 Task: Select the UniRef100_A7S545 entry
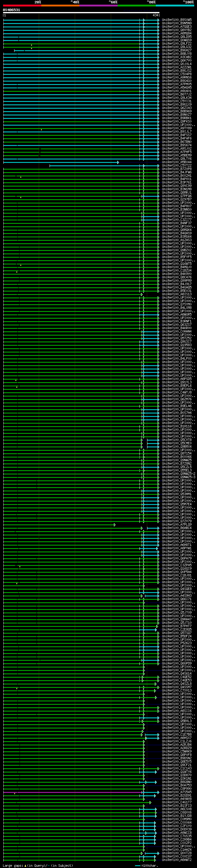[x=177, y=792]
